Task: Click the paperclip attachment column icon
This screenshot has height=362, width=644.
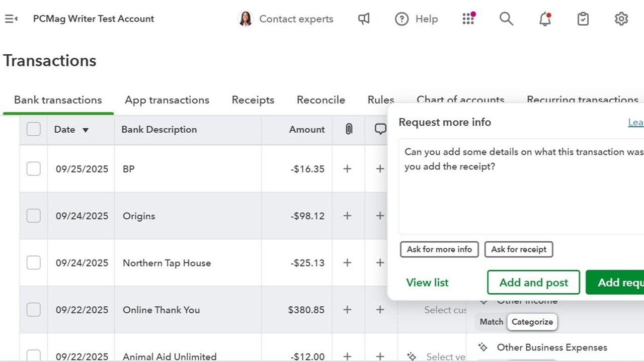Action: (349, 129)
